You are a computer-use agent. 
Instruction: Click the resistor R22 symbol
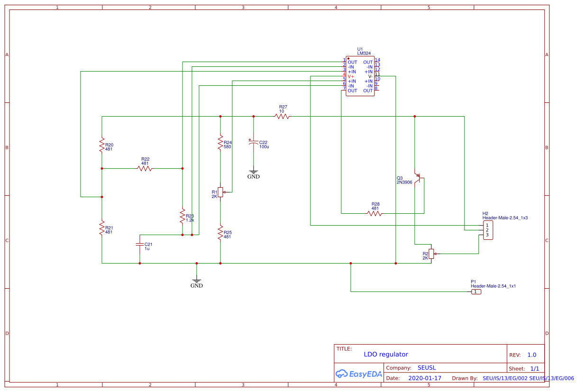[145, 167]
